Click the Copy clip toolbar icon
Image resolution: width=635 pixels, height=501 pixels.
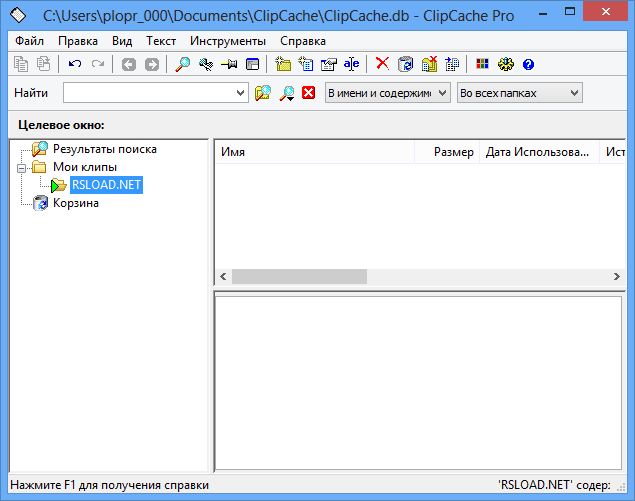tap(21, 64)
